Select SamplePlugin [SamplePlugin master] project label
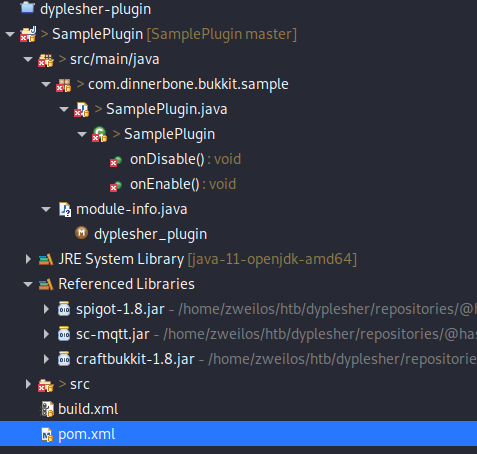This screenshot has height=454, width=477. coord(174,34)
